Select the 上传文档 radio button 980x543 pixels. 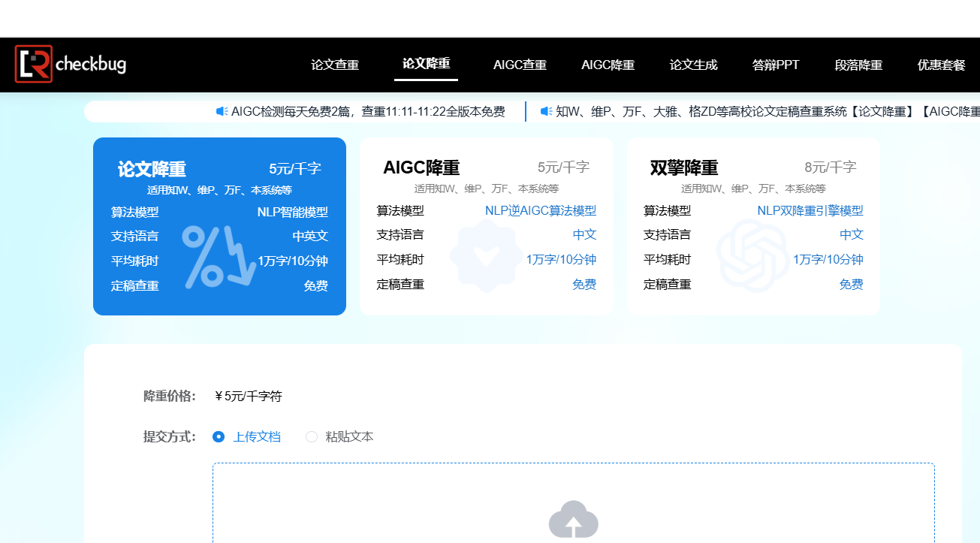pyautogui.click(x=219, y=436)
